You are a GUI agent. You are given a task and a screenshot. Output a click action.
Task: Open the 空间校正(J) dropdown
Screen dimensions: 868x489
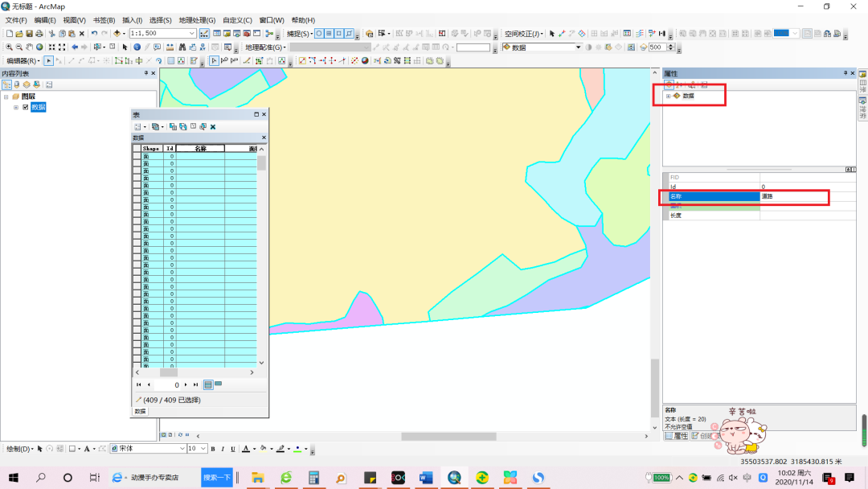(x=524, y=34)
